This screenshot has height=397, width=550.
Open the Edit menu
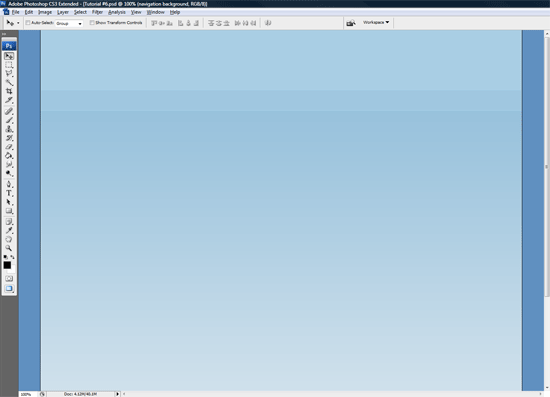tap(29, 12)
